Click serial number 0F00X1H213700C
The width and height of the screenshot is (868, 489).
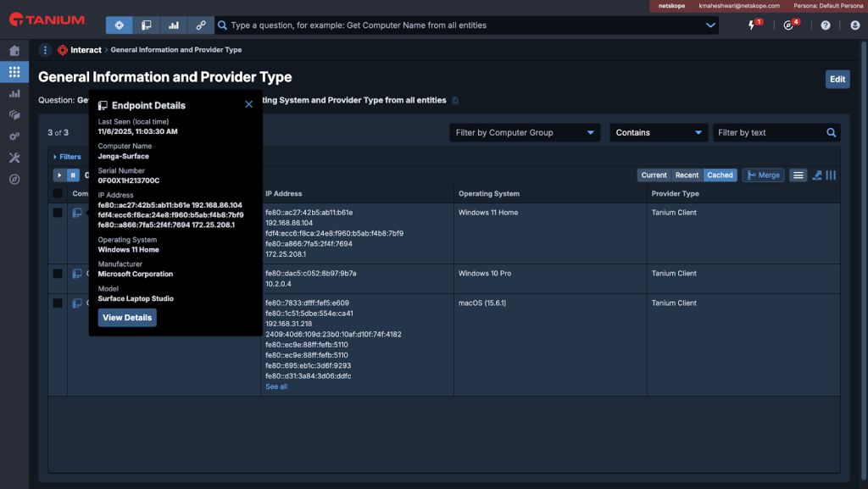129,181
